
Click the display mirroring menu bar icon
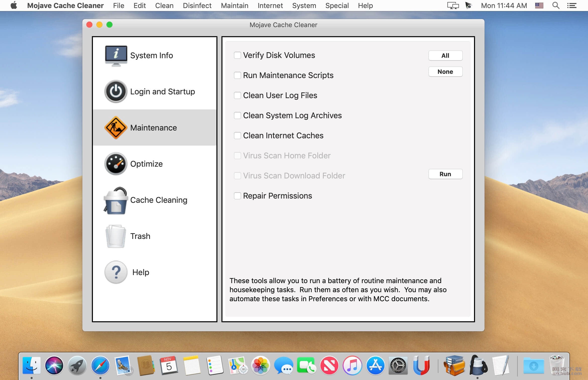click(x=453, y=6)
